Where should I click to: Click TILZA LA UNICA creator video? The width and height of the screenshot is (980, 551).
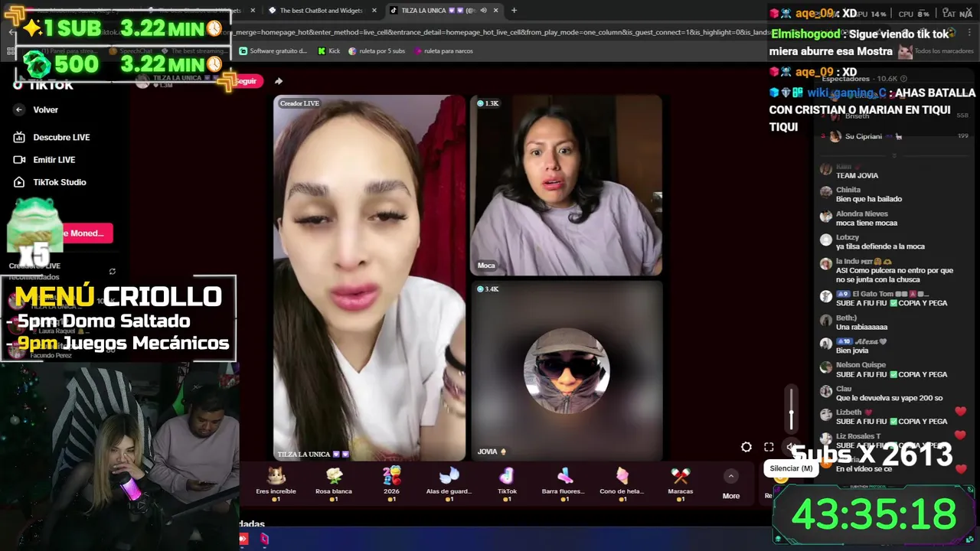tap(369, 278)
